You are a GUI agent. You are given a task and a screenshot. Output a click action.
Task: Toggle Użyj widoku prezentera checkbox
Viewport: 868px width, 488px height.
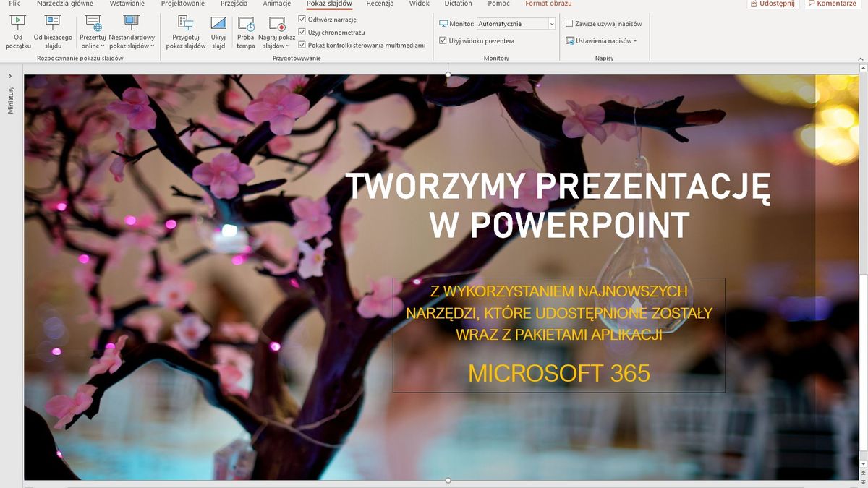pyautogui.click(x=443, y=41)
